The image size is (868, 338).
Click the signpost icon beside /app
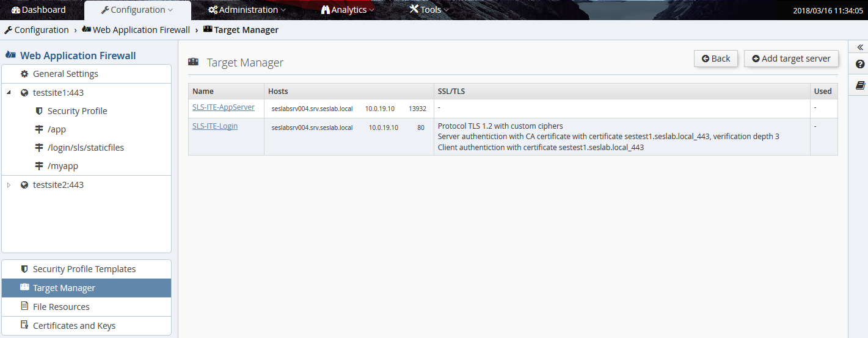(x=39, y=129)
